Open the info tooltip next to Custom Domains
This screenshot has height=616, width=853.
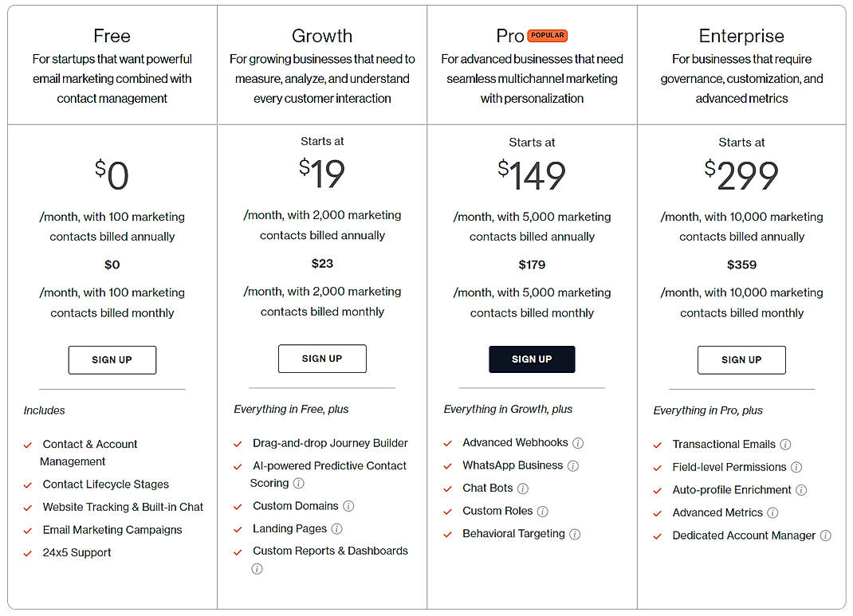(348, 506)
